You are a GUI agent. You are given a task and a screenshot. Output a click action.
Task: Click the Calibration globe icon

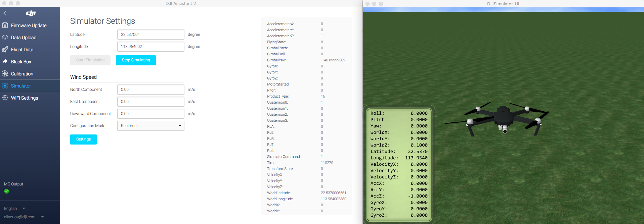pos(5,74)
